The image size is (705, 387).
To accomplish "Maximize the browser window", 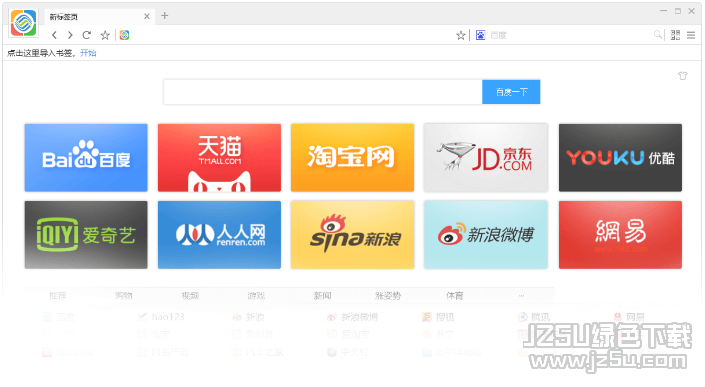I will (x=678, y=11).
